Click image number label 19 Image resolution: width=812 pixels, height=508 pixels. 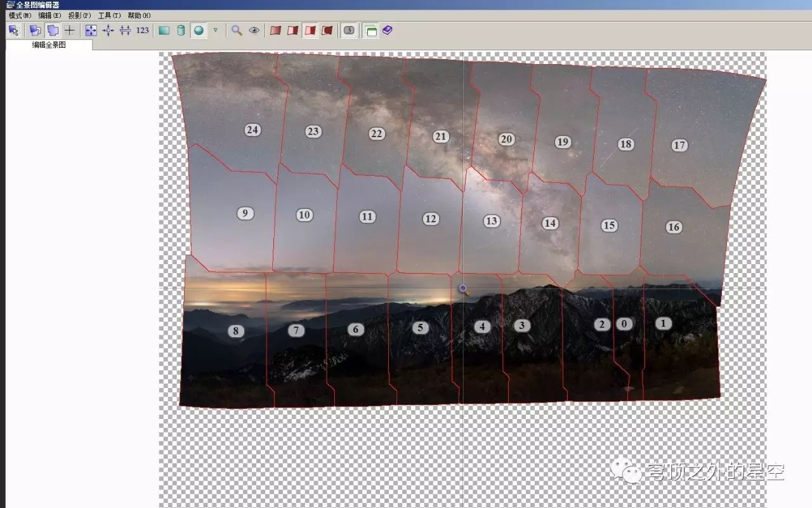[563, 142]
